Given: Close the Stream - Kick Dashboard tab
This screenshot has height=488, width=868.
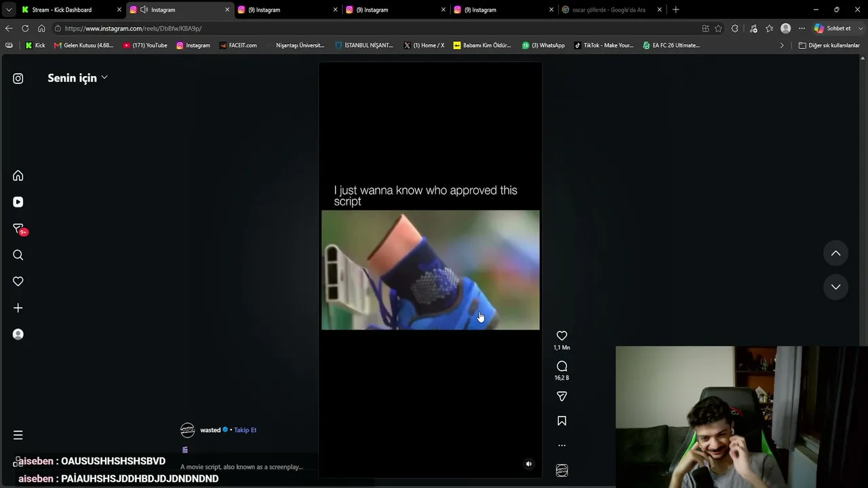Looking at the screenshot, I should (x=119, y=10).
